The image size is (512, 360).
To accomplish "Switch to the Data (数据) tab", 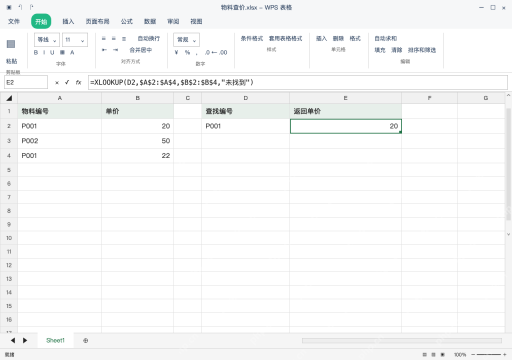I will click(150, 21).
